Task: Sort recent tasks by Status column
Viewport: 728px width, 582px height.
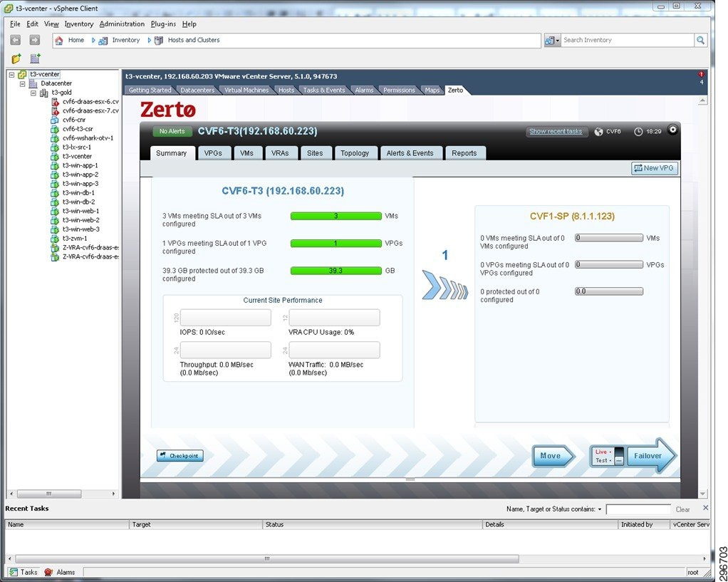Action: point(373,524)
